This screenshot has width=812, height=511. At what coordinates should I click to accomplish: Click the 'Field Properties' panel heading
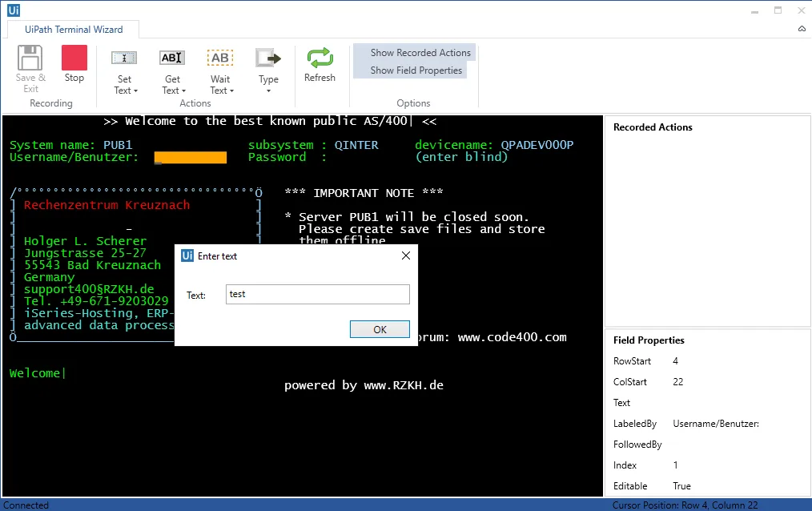click(x=649, y=340)
